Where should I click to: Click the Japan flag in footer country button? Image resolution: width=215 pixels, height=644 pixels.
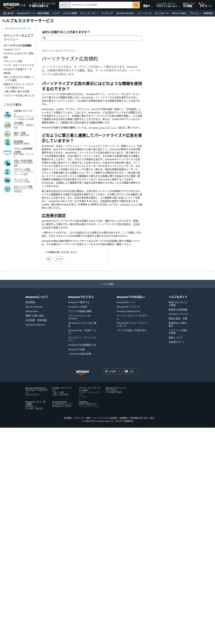pyautogui.click(x=126, y=371)
